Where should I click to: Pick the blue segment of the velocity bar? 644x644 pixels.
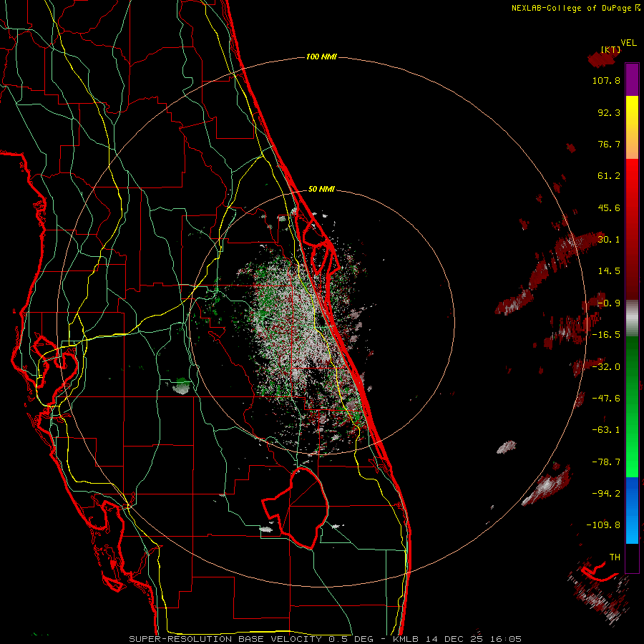(632, 510)
